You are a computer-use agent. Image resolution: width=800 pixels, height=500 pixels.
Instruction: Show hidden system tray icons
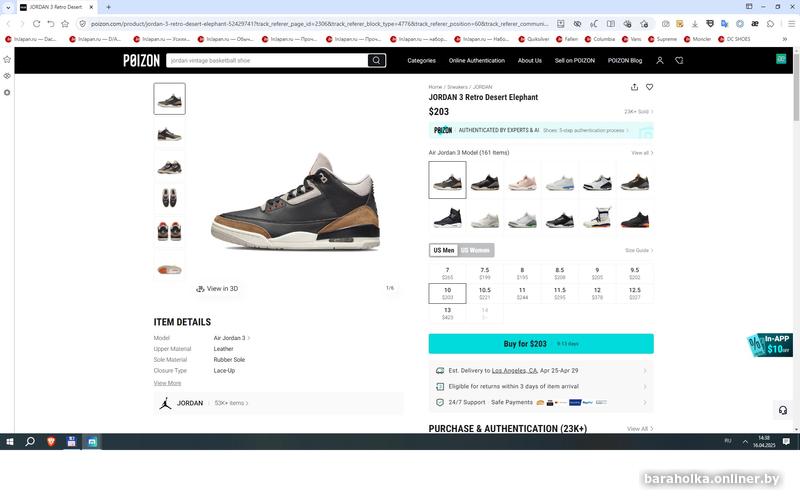pyautogui.click(x=745, y=441)
